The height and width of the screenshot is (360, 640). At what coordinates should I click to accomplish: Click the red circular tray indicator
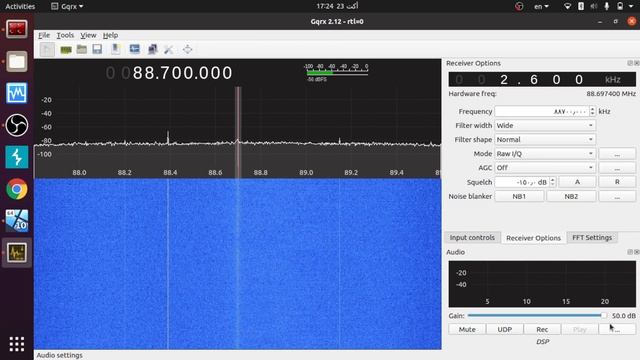pyautogui.click(x=519, y=6)
